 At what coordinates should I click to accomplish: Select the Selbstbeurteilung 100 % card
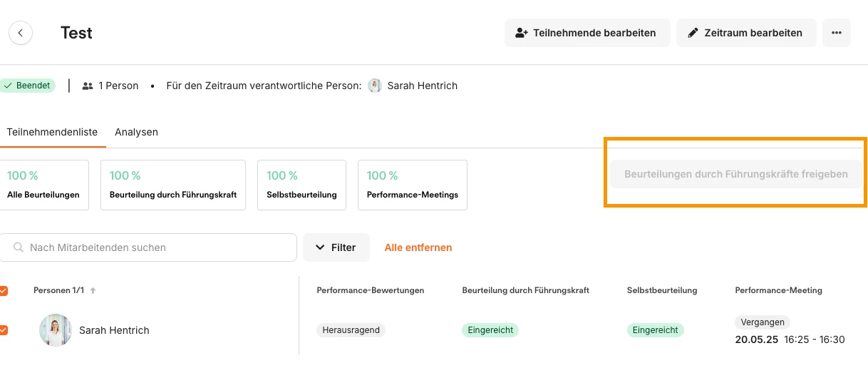coord(301,185)
